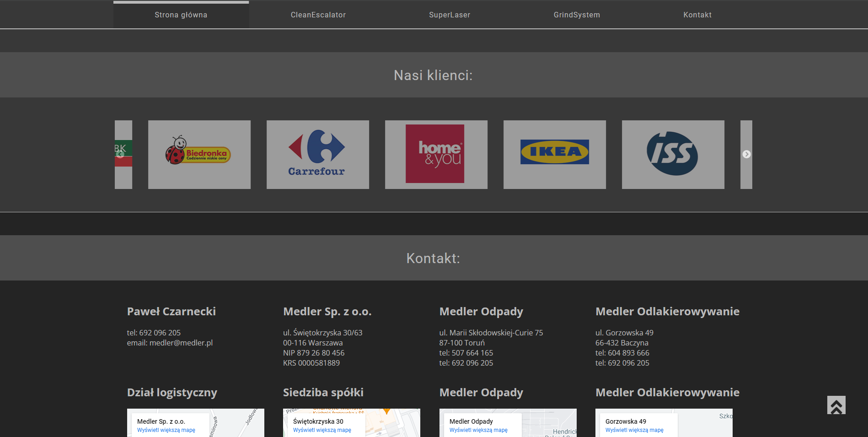Click the home&you client logo

436,155
